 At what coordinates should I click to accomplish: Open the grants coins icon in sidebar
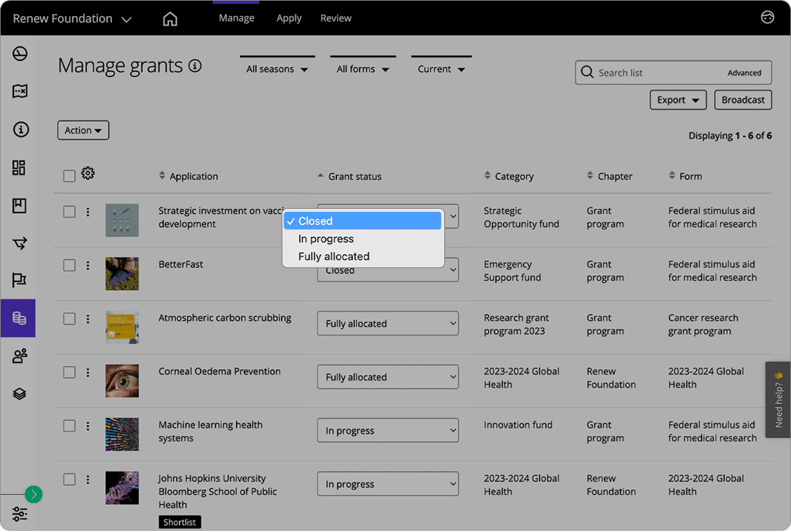19,317
